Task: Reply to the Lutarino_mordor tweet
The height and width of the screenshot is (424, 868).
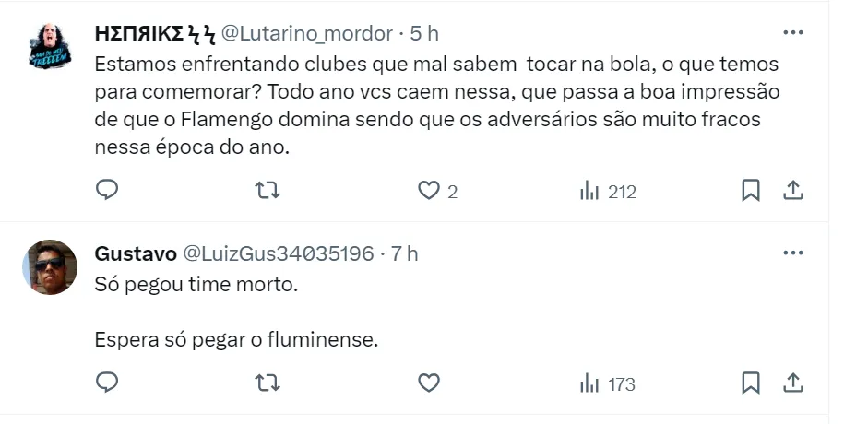Action: pyautogui.click(x=107, y=191)
